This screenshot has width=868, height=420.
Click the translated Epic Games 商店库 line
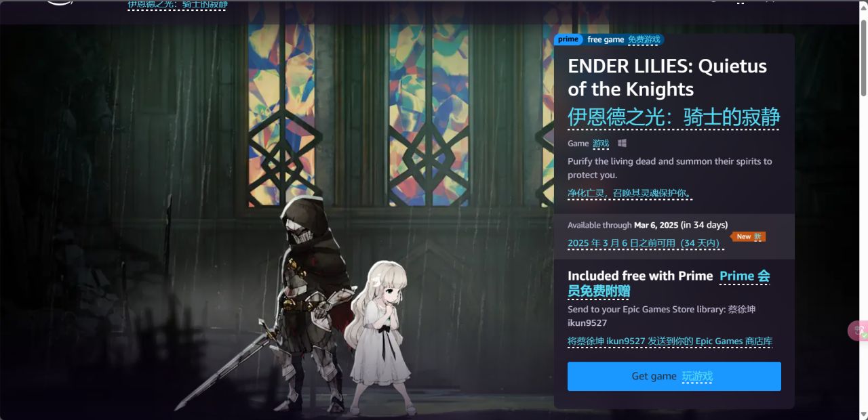point(670,341)
